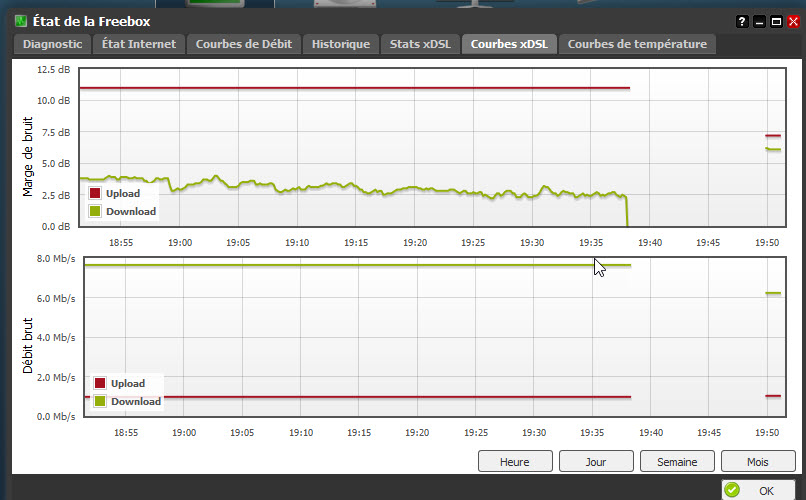Display the Semaine time range
This screenshot has width=806, height=500.
pyautogui.click(x=675, y=461)
